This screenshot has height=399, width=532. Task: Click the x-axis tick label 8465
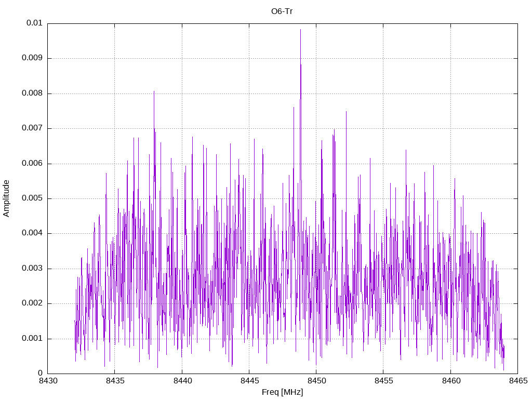point(518,381)
